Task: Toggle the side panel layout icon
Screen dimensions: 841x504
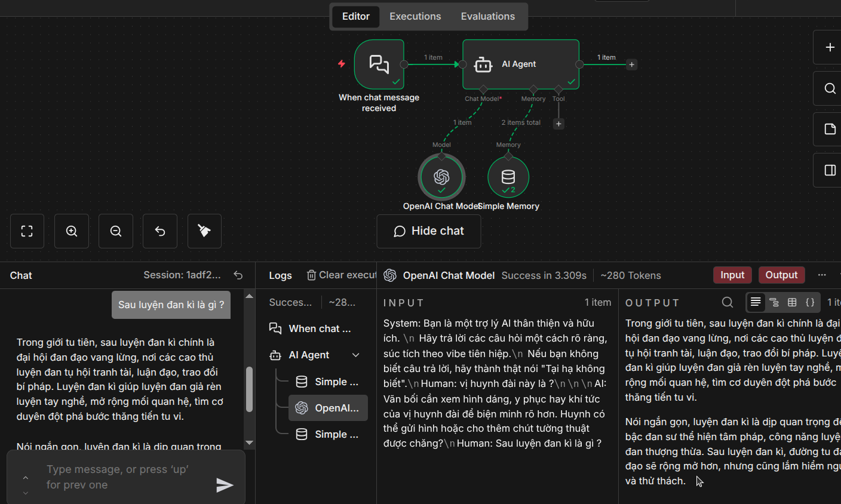Action: coord(830,170)
